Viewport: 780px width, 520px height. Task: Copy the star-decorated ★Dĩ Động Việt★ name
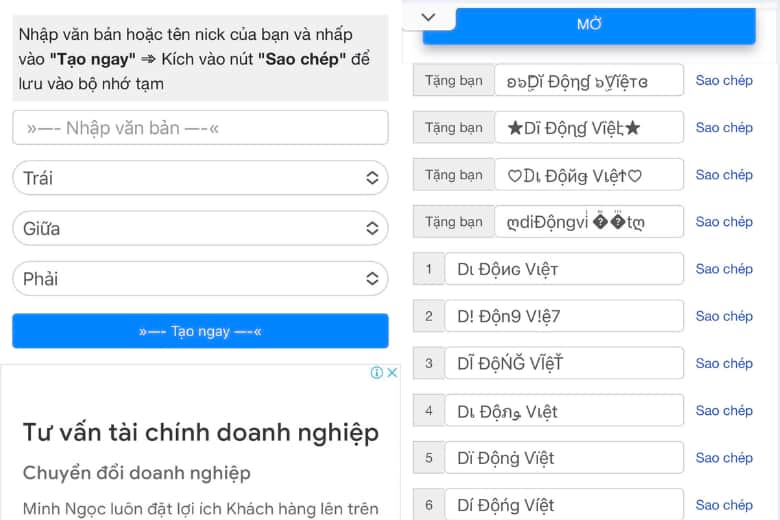[724, 128]
